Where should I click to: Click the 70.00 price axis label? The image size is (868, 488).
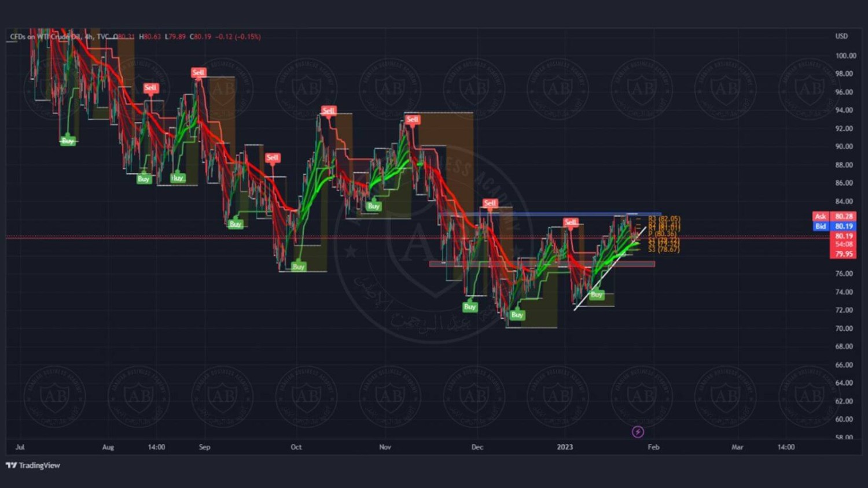844,328
